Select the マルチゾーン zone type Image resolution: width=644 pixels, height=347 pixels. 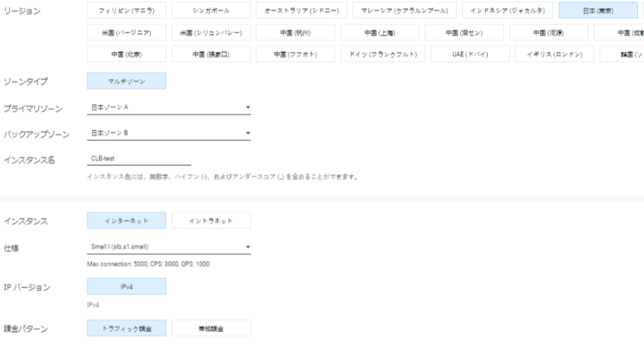point(127,81)
